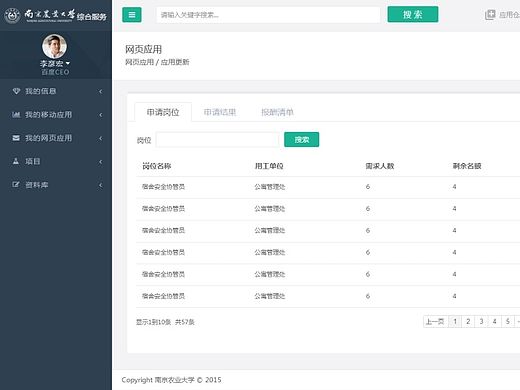Expand the 我的移动应用 menu chevron

(101, 115)
